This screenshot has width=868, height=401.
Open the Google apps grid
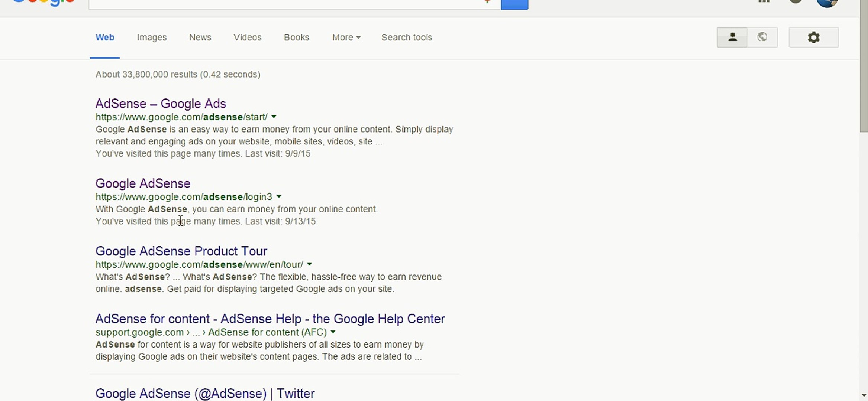point(764,1)
